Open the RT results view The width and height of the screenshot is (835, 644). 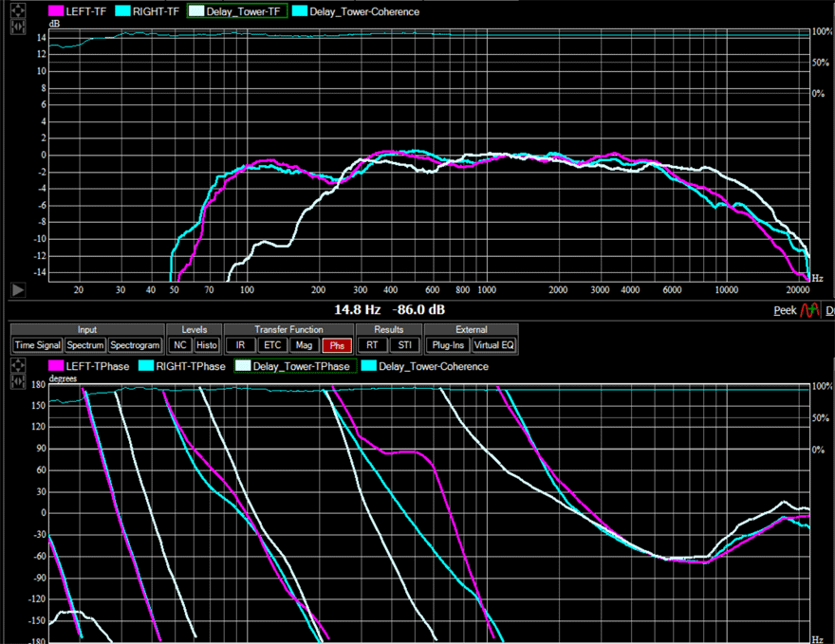(372, 345)
